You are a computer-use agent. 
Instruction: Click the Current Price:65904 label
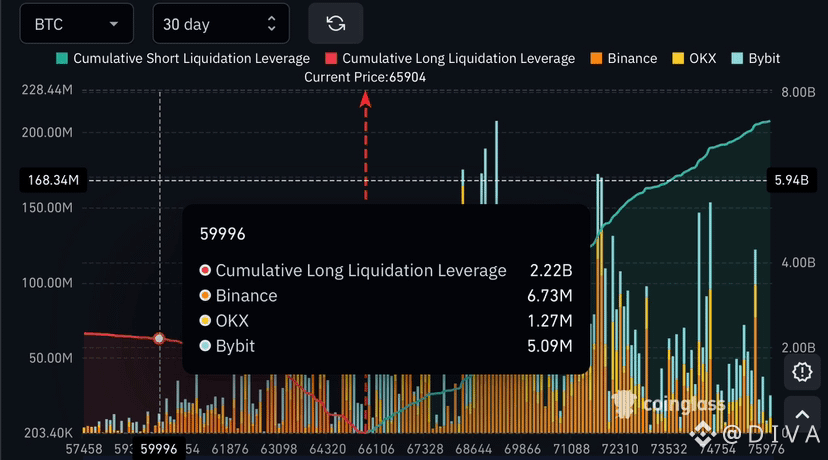pos(365,77)
